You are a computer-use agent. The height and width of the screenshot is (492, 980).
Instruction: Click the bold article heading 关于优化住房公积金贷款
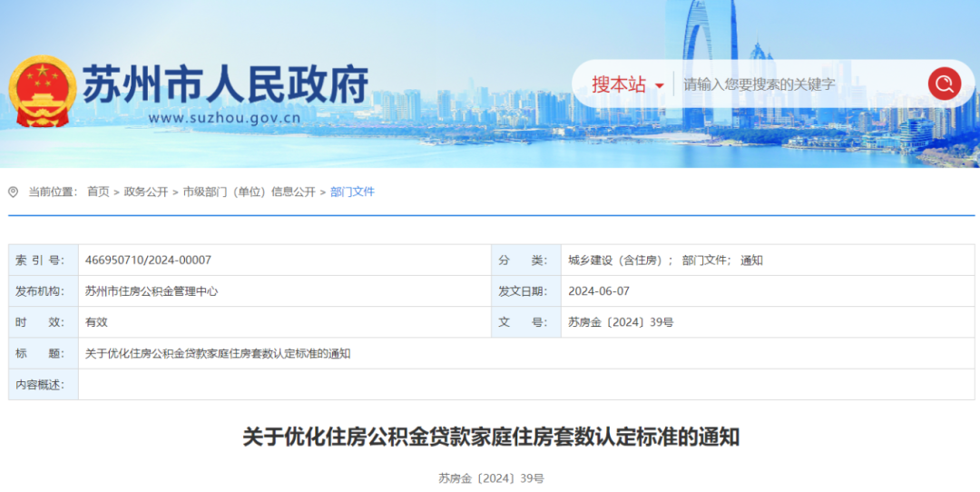(x=491, y=438)
